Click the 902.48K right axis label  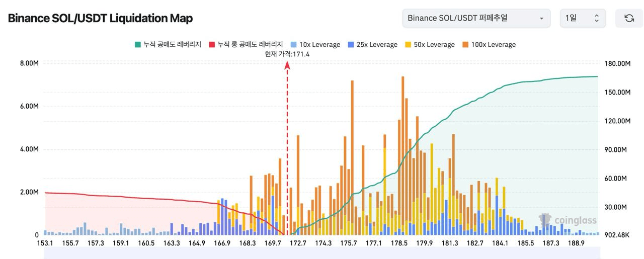616,235
